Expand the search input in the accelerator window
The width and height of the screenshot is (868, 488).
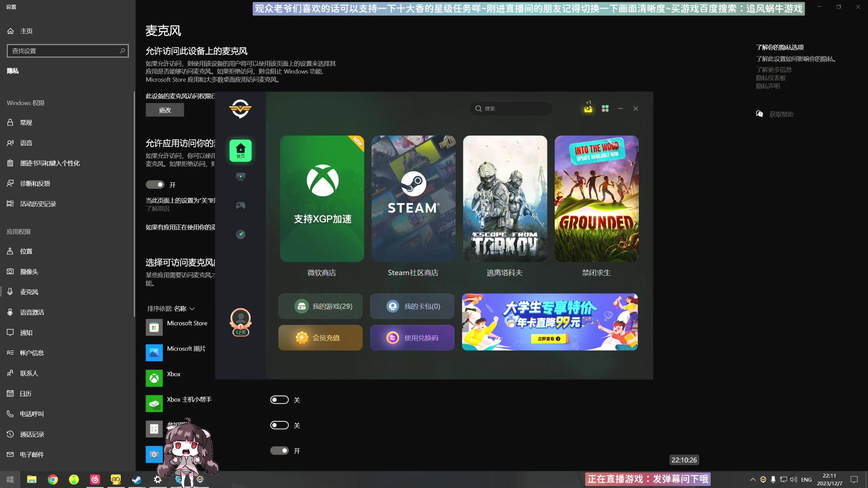click(511, 108)
